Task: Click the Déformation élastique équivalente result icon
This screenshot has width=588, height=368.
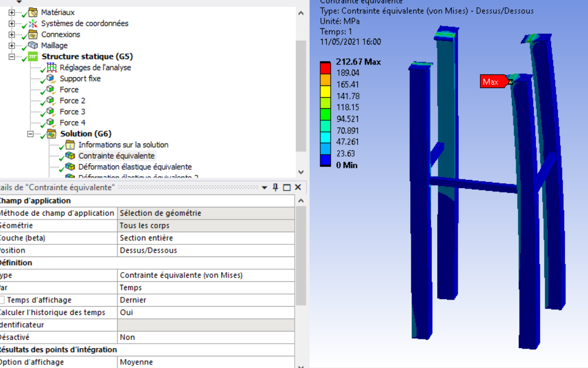Action: point(70,167)
